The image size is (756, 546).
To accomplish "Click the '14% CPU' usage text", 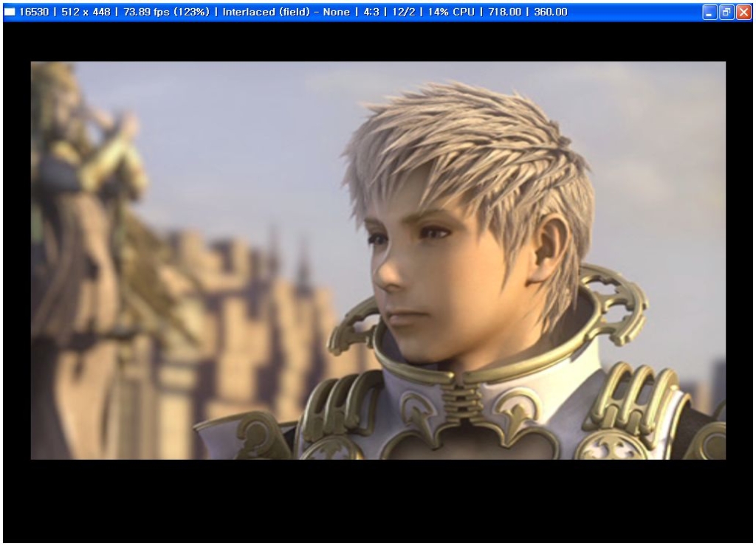I will [451, 12].
